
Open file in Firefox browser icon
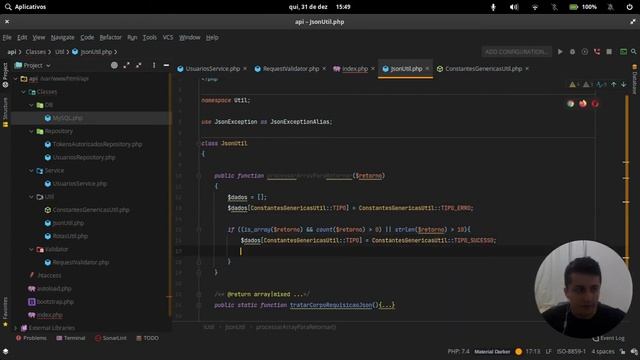coord(583,104)
